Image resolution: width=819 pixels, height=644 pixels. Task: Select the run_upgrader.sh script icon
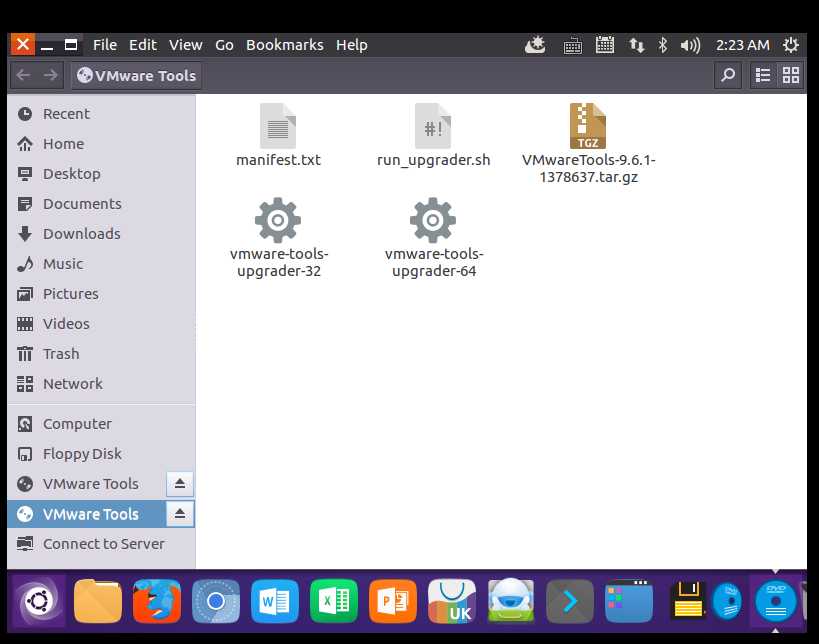pyautogui.click(x=433, y=126)
